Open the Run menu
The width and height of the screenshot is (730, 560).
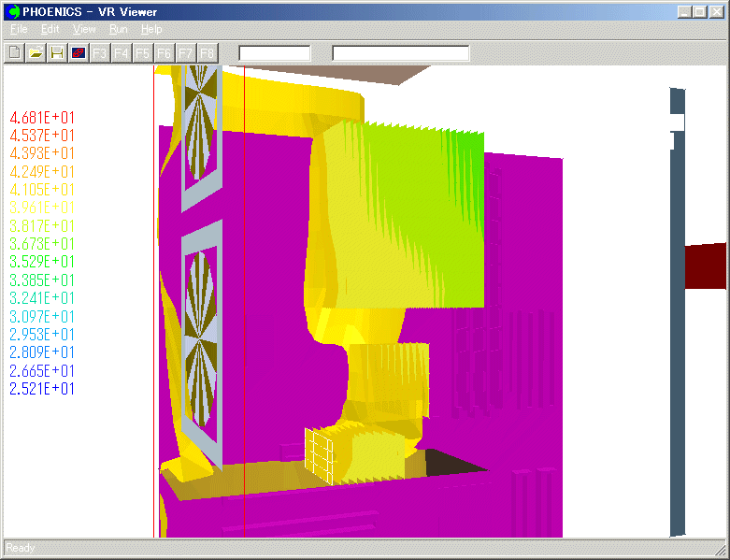118,29
